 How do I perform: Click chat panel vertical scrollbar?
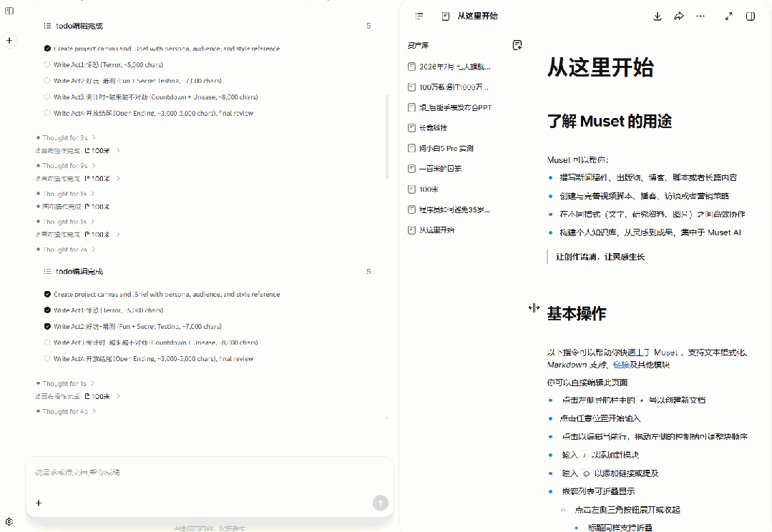[x=387, y=137]
